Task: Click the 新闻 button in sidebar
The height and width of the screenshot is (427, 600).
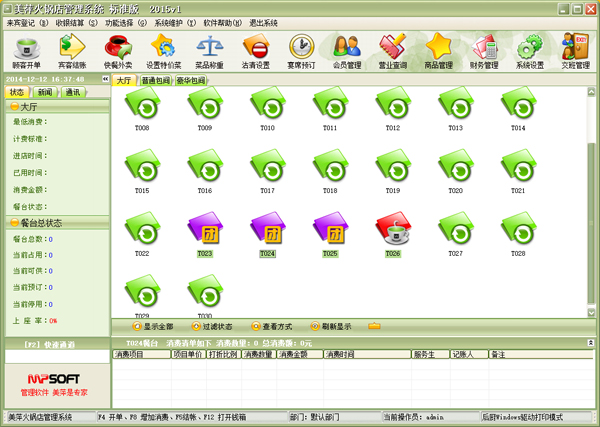Action: [x=46, y=91]
